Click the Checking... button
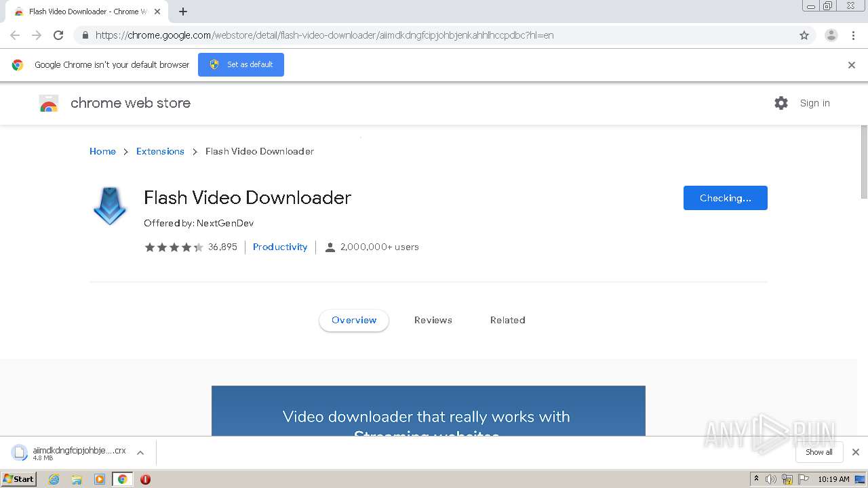The width and height of the screenshot is (868, 488). point(725,198)
